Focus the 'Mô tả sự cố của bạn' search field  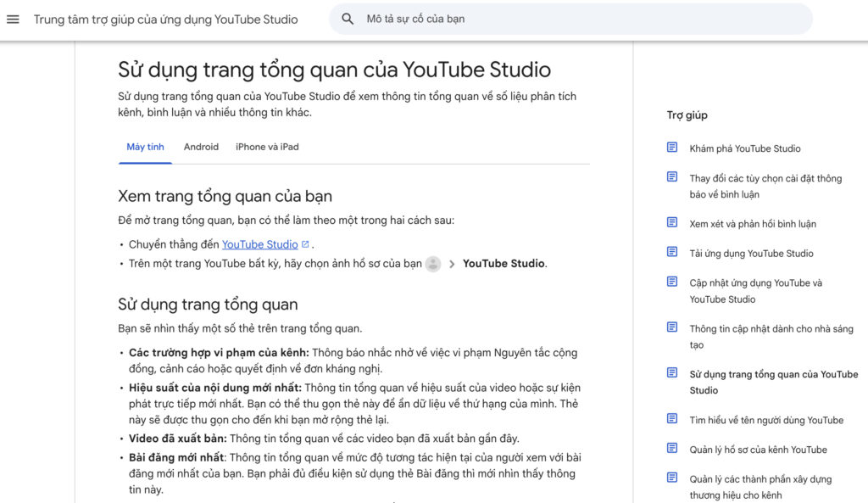point(570,19)
